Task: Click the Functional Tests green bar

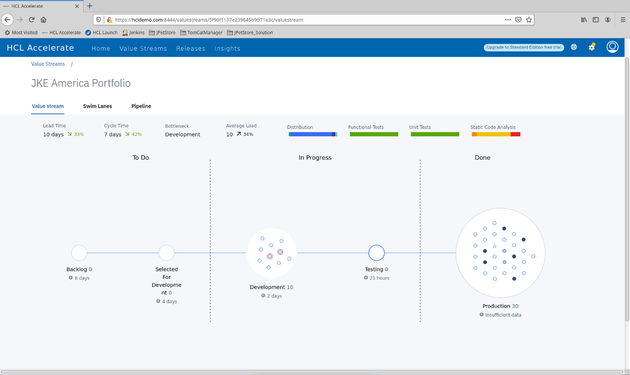Action: 374,134
